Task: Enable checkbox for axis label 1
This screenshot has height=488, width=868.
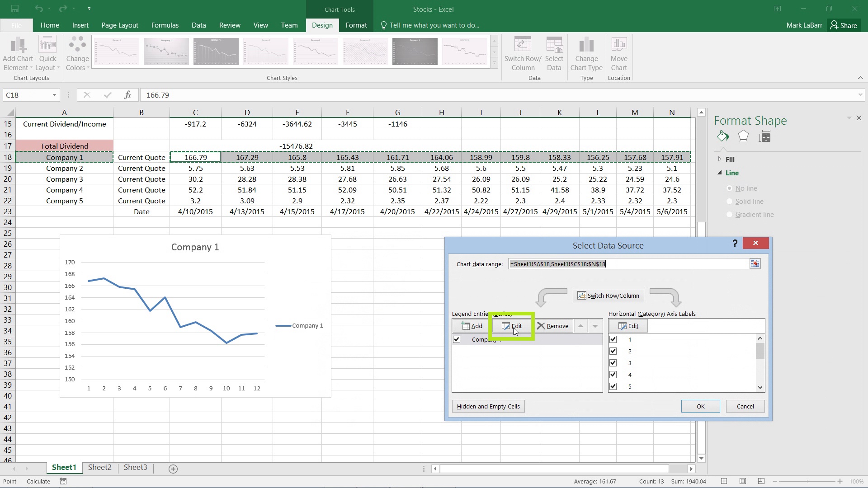Action: click(x=613, y=338)
